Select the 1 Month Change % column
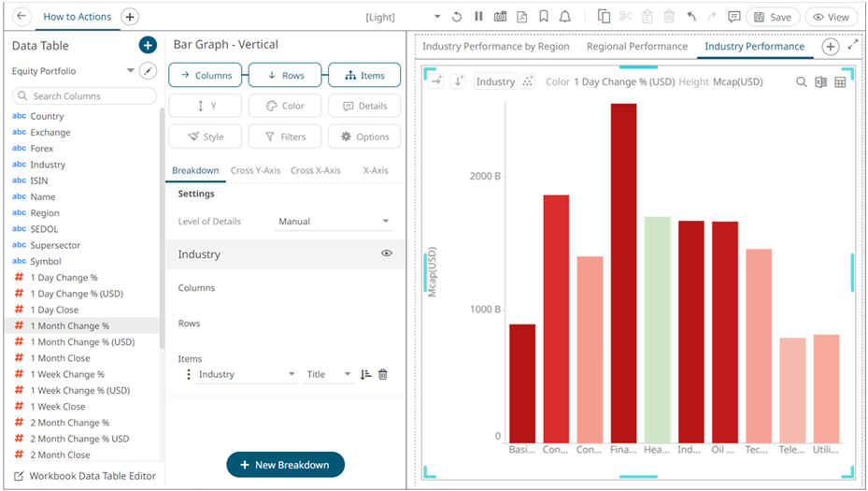The image size is (868, 491). (70, 325)
